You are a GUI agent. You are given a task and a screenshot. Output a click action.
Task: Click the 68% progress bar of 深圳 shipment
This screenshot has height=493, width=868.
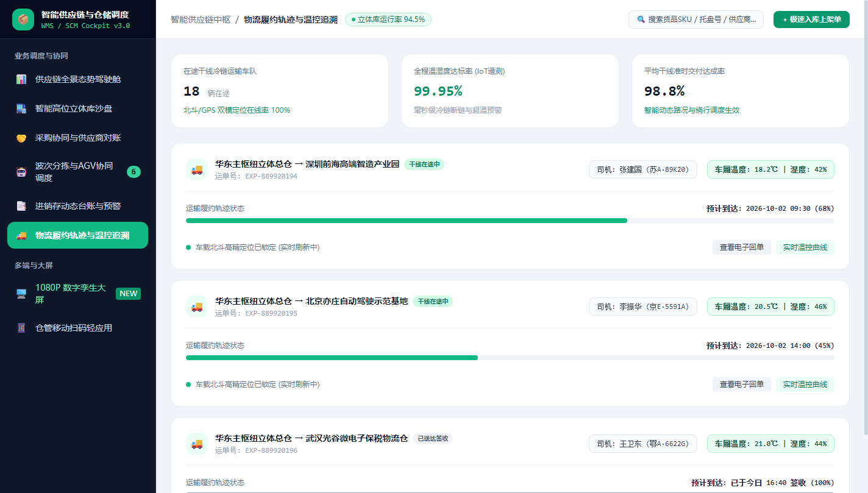[x=510, y=221]
